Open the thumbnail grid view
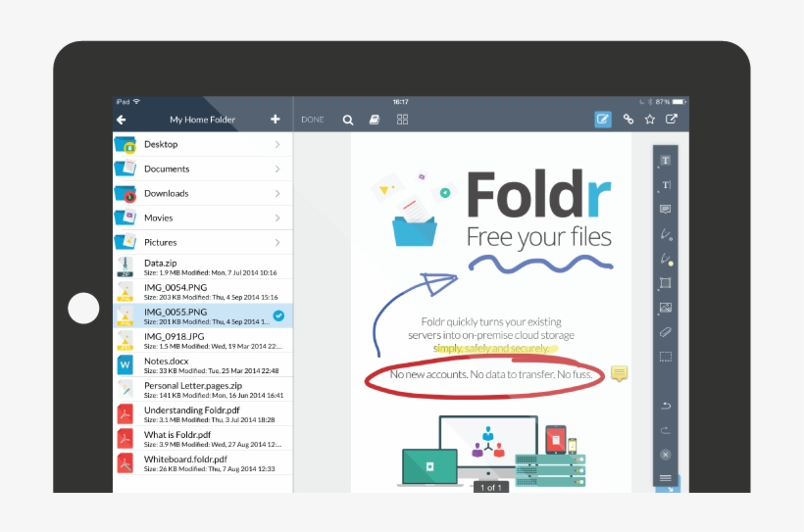This screenshot has width=804, height=532. point(402,120)
